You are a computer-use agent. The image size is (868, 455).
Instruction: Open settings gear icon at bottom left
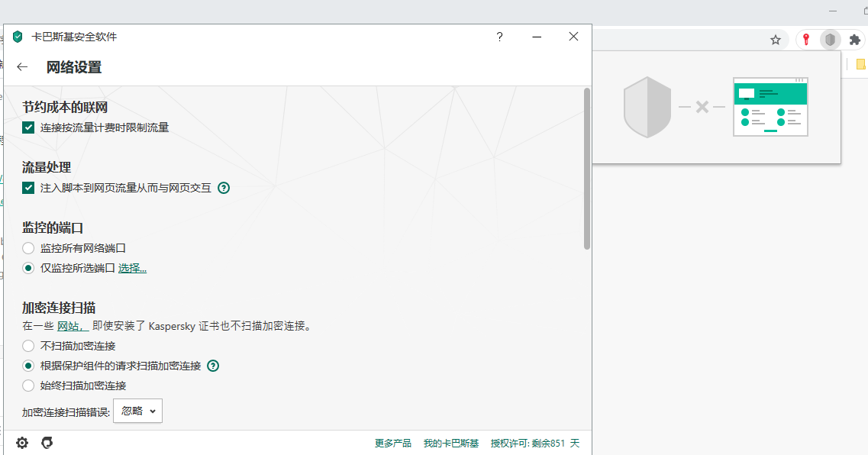click(22, 443)
